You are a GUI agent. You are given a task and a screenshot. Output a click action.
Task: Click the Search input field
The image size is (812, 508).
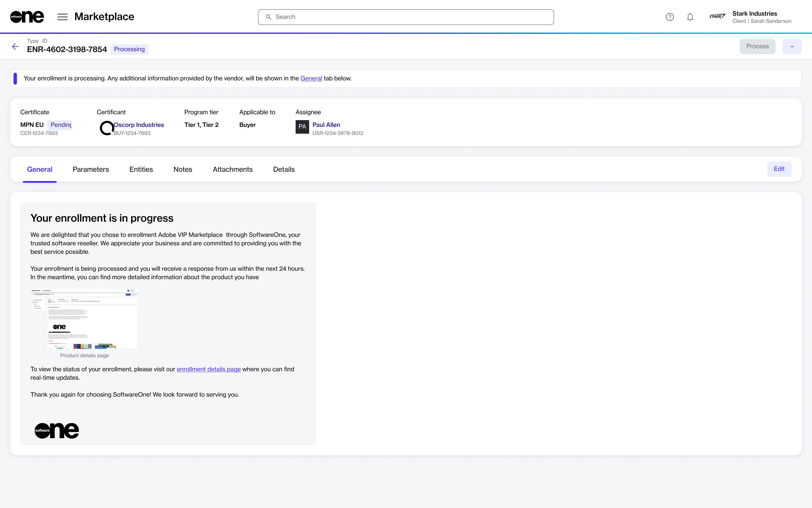(x=406, y=17)
